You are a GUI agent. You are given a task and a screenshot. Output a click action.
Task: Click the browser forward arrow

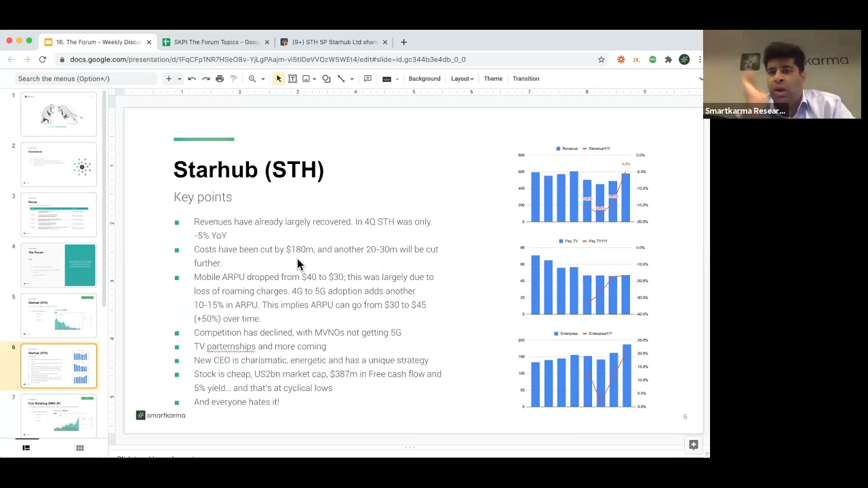pos(26,60)
